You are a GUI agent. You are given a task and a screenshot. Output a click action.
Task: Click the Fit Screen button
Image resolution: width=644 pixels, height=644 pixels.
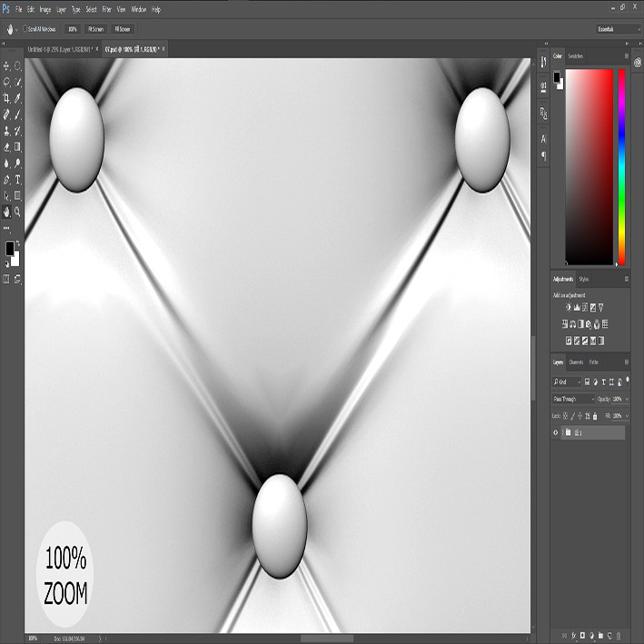tap(95, 29)
